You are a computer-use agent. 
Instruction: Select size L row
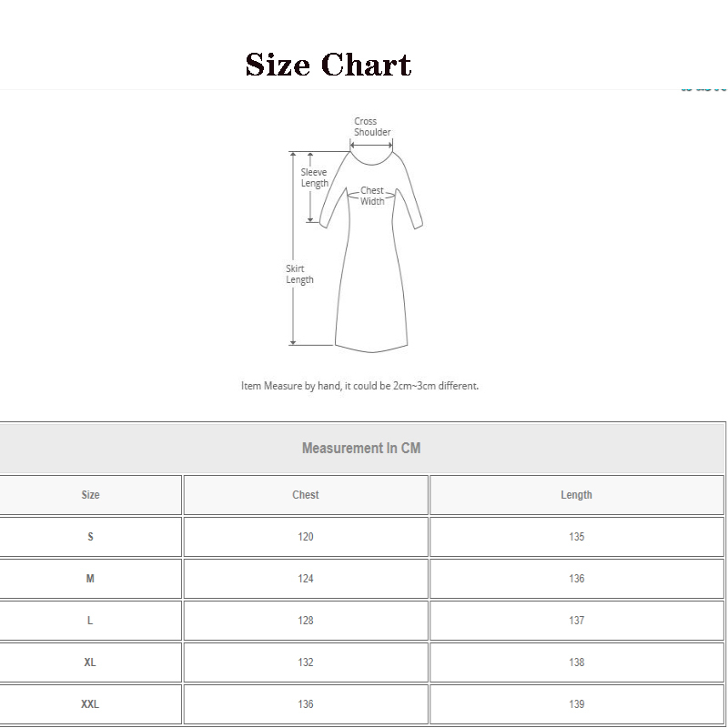coord(90,621)
